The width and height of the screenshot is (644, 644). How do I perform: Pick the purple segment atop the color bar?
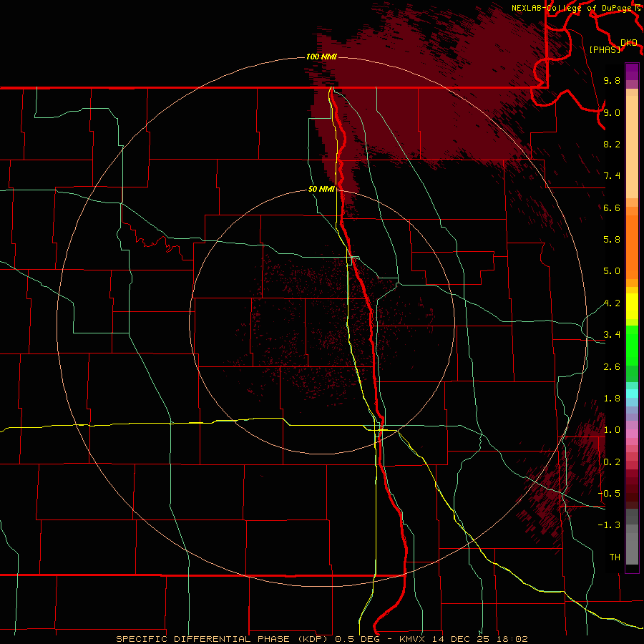pyautogui.click(x=632, y=72)
